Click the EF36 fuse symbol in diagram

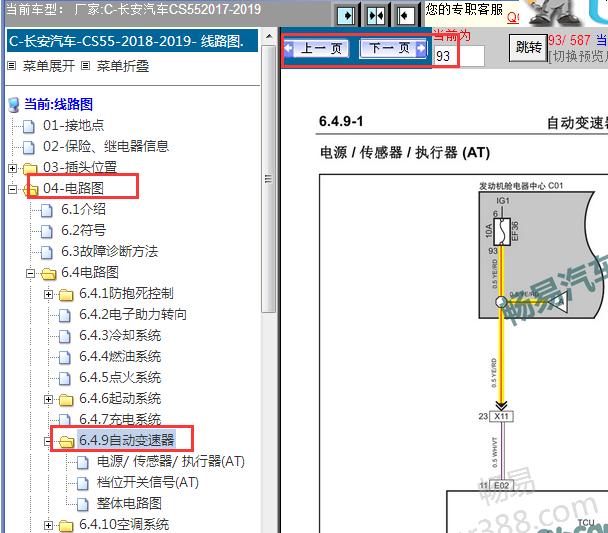click(x=502, y=231)
